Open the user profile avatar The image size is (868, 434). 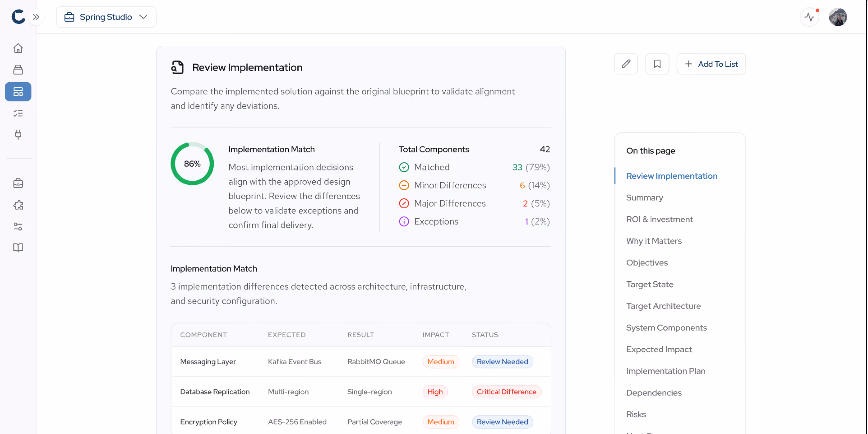pyautogui.click(x=838, y=17)
